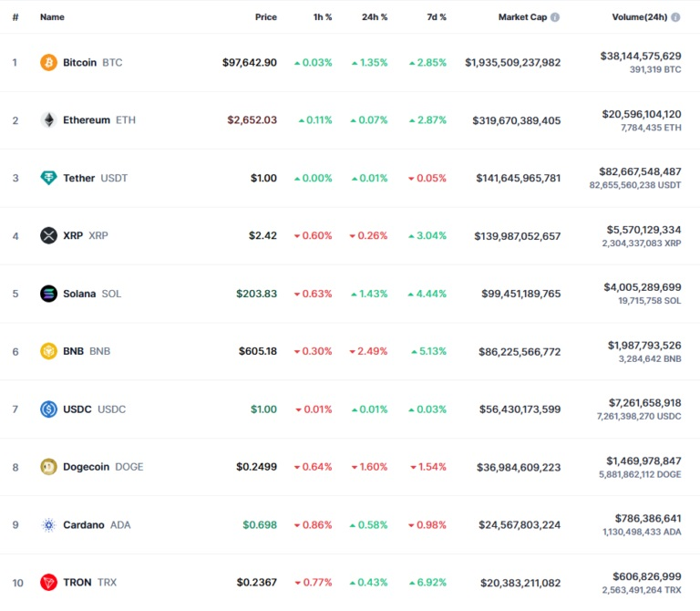Viewport: 700px width, 611px height.
Task: Click Dogecoin volume $1,469,978,847
Action: (x=643, y=461)
